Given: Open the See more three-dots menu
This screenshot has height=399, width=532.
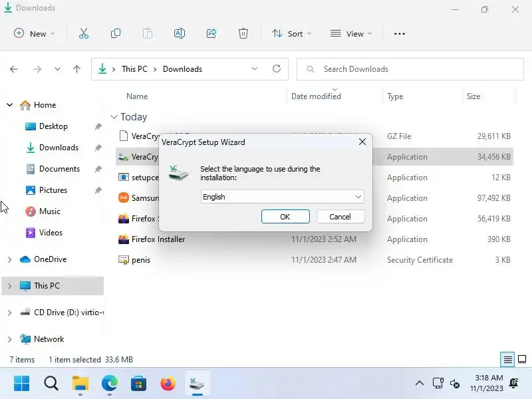Looking at the screenshot, I should (x=400, y=34).
